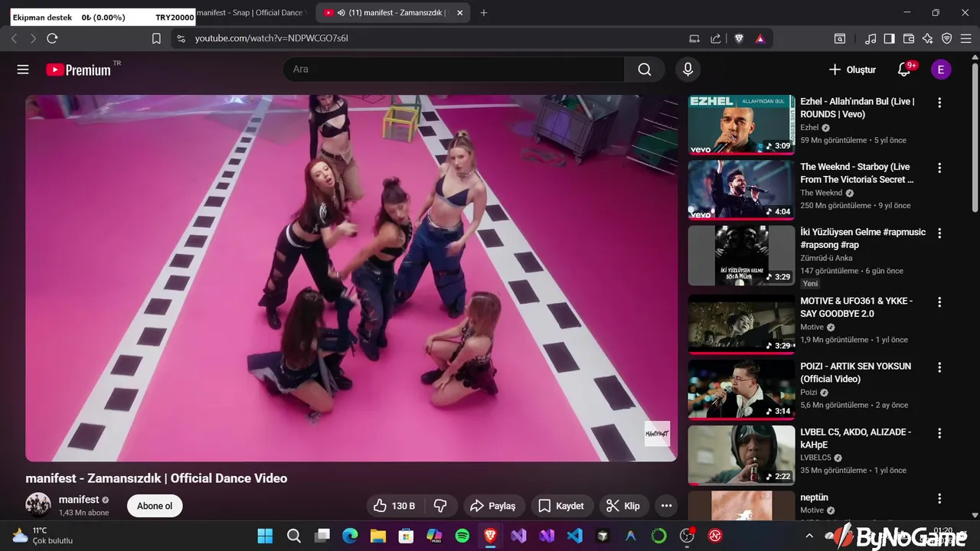The width and height of the screenshot is (980, 551).
Task: Click the neptün video title
Action: (814, 497)
